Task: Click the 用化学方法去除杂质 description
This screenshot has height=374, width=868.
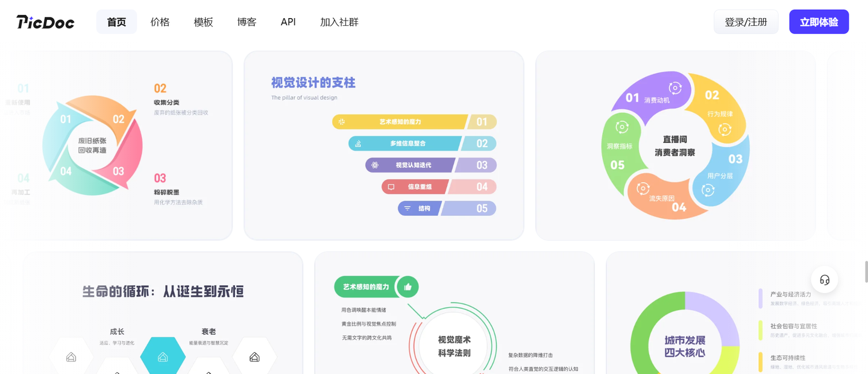Action: tap(178, 203)
